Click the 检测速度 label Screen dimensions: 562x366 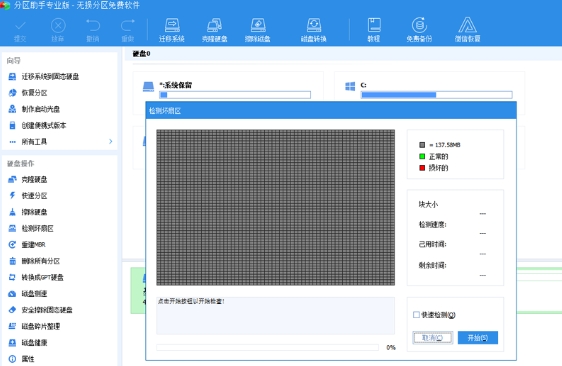[x=433, y=224]
